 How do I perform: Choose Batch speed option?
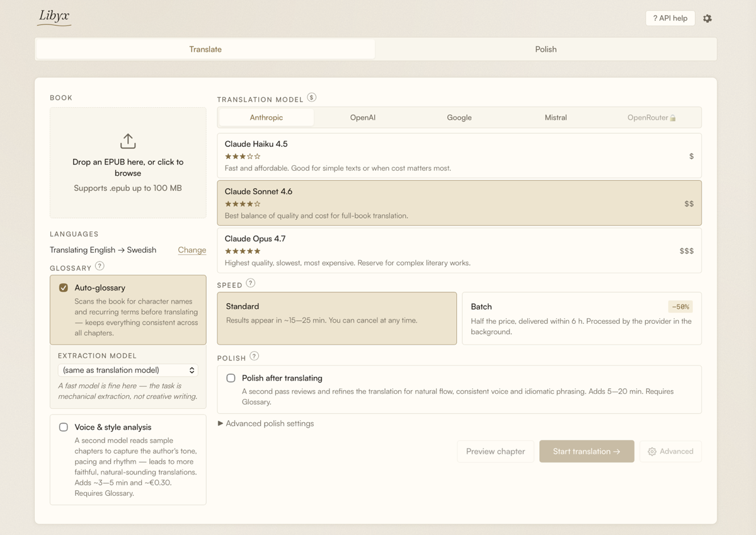point(581,318)
